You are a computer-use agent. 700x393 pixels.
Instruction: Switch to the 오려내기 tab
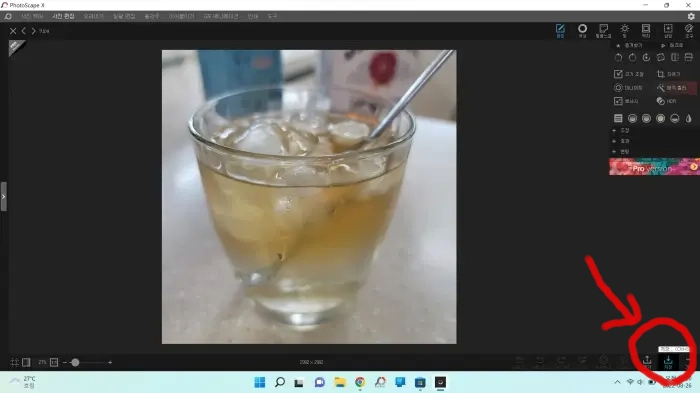coord(93,16)
